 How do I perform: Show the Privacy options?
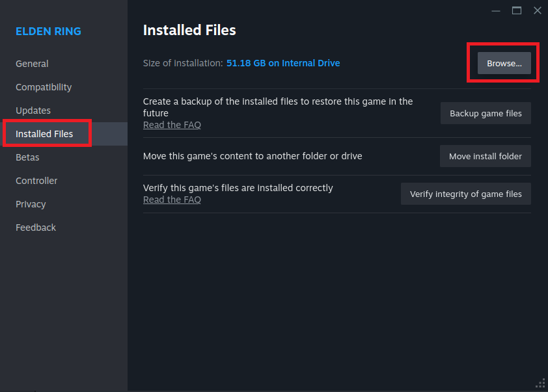pos(31,204)
